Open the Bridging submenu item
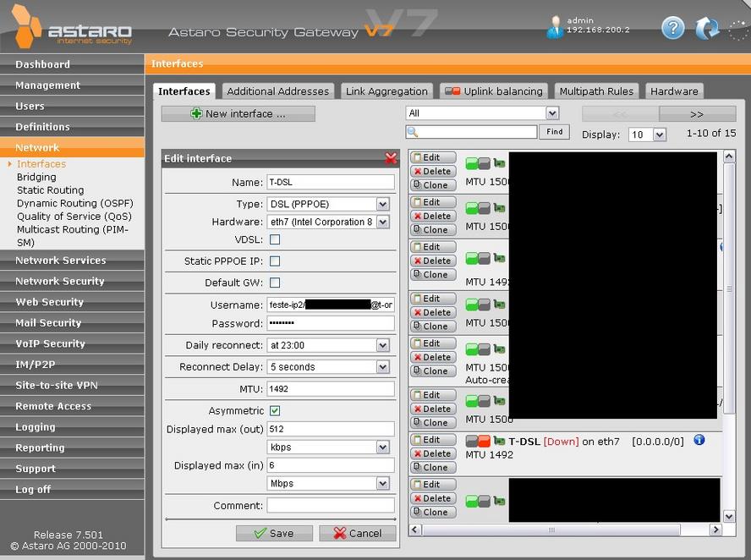 (36, 178)
